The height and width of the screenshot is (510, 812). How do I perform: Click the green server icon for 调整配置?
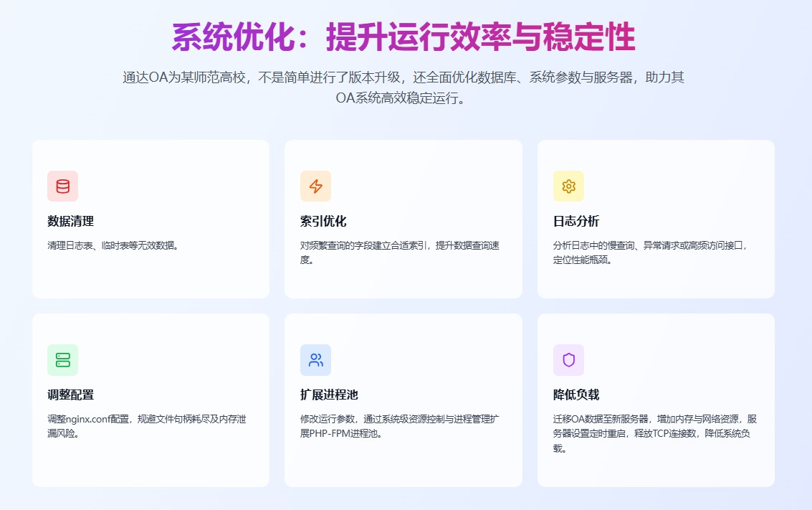[63, 360]
